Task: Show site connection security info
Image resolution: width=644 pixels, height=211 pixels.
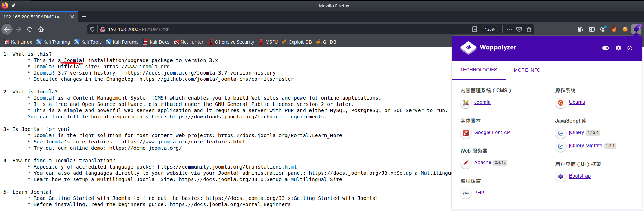Action: click(102, 29)
